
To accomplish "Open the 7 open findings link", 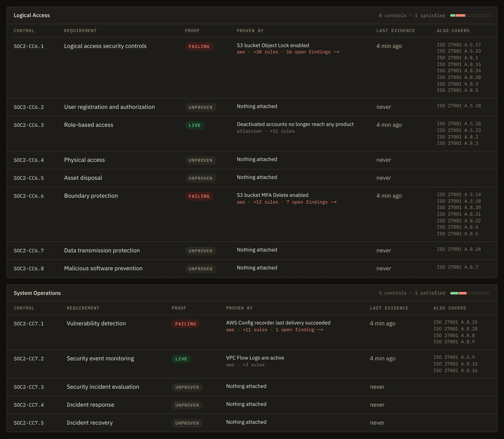I will [311, 202].
